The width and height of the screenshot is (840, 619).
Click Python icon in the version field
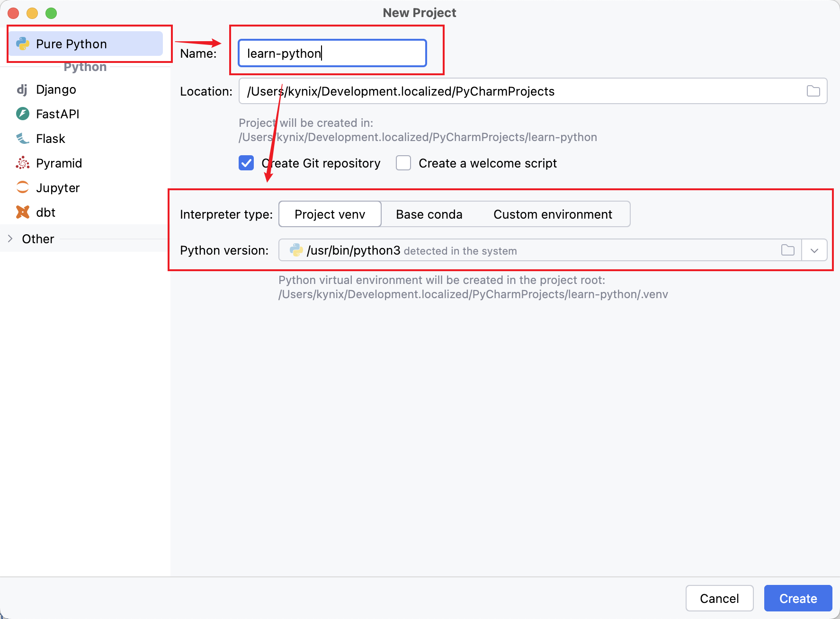[296, 250]
